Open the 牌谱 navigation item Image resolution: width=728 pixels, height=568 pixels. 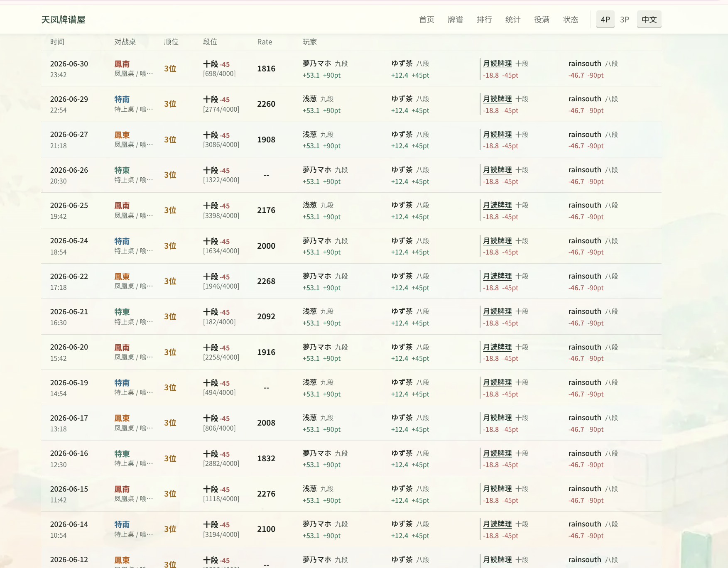coord(455,20)
